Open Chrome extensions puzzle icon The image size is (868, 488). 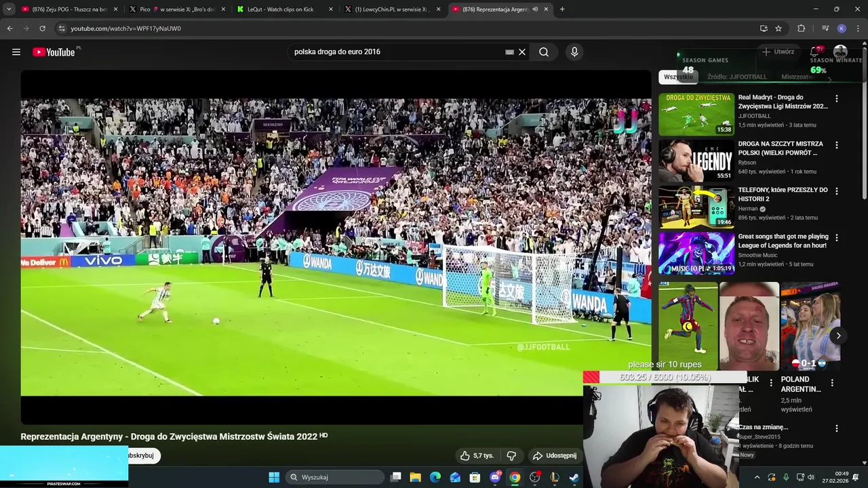coord(801,28)
